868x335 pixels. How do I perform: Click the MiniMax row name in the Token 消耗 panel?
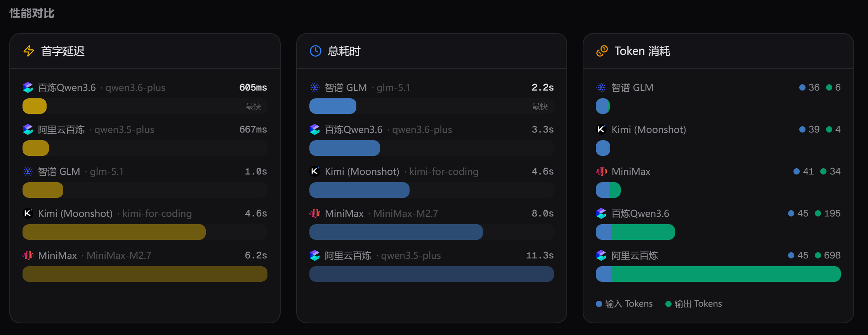click(x=630, y=171)
